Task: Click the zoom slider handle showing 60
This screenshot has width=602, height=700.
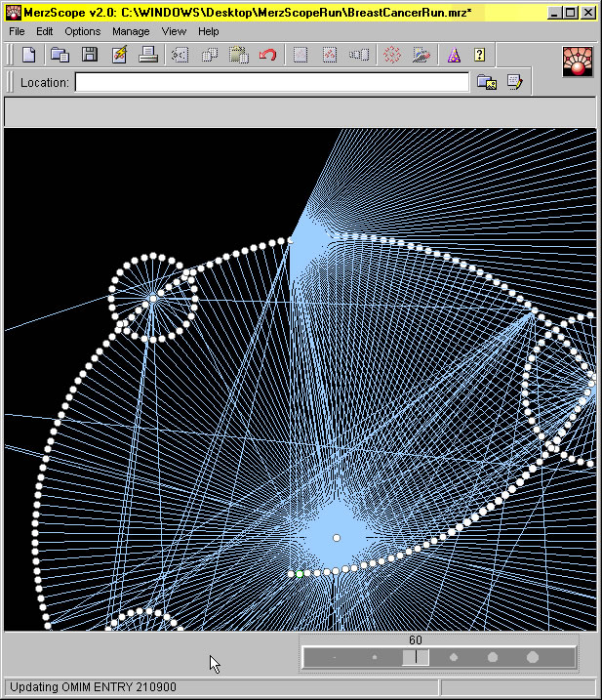Action: [x=416, y=658]
